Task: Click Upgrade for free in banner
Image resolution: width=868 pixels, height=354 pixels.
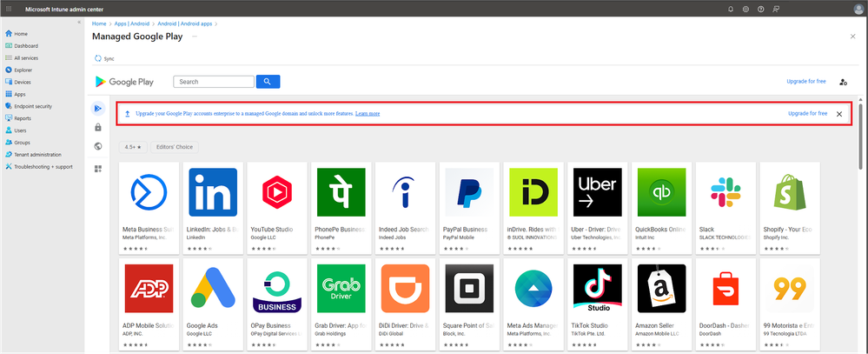Action: coord(808,114)
